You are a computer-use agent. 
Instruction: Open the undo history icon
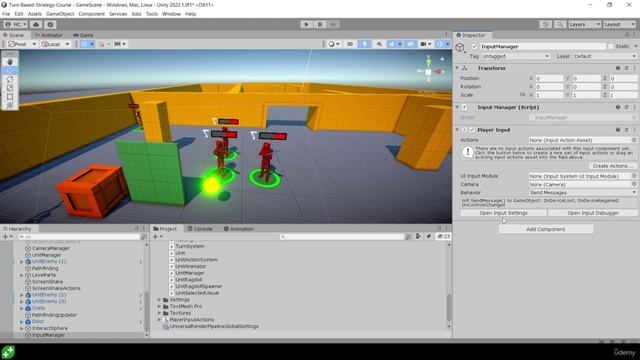[546, 24]
